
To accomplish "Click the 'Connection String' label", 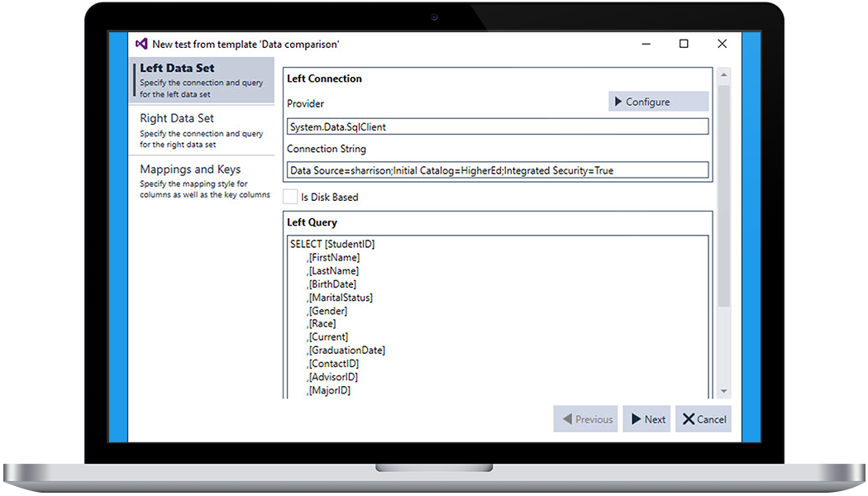I will coord(326,149).
